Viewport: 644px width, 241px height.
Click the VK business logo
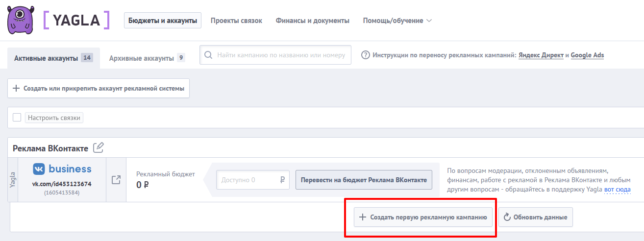62,169
